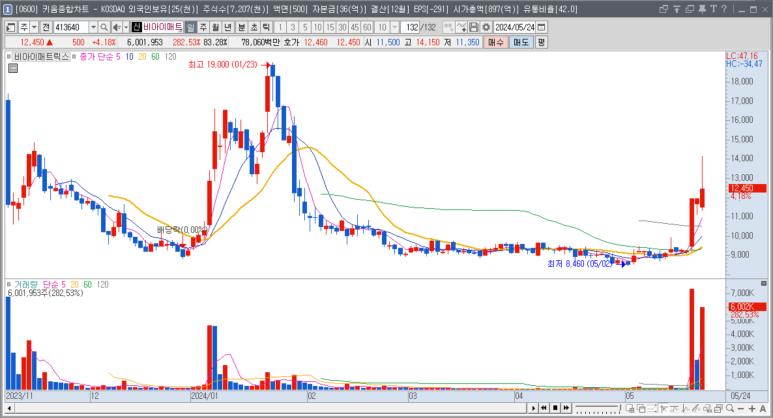Click the 비아이매트릭스 stock name label on chart
The height and width of the screenshot is (418, 773).
click(41, 57)
